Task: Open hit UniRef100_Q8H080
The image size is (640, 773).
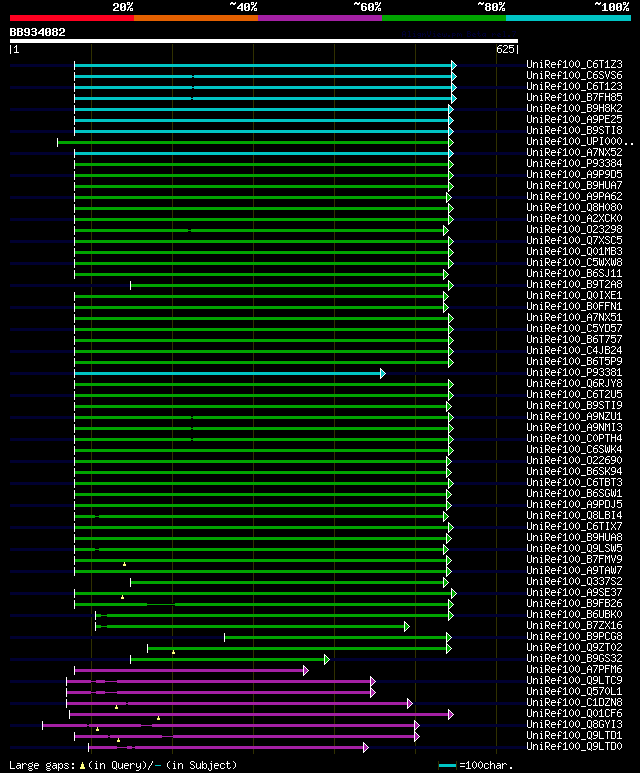Action: point(574,208)
